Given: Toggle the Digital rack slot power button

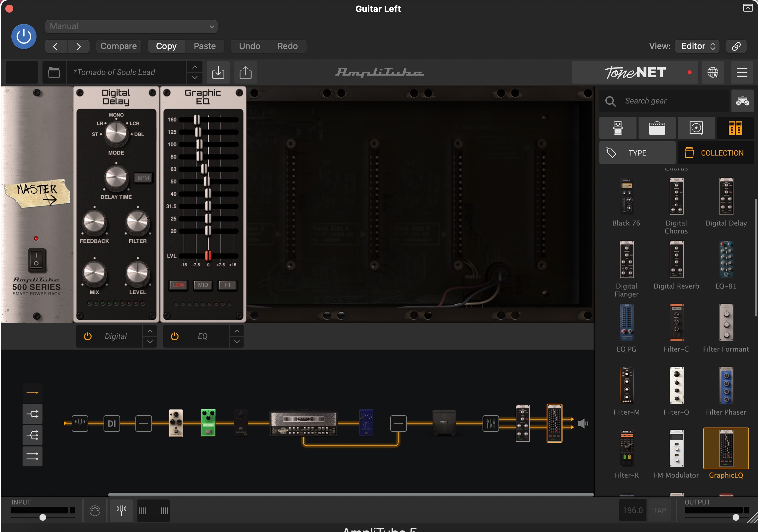Looking at the screenshot, I should (88, 336).
